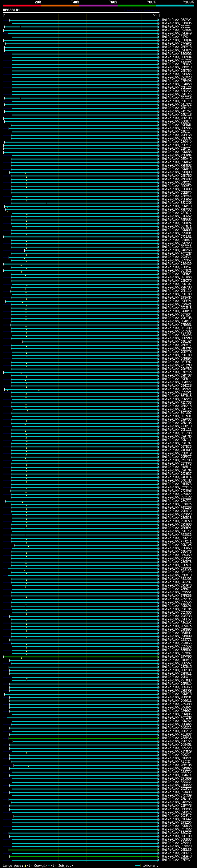
Task: Select hit UniRef100_A5C9F9
Action: (x=177, y=186)
